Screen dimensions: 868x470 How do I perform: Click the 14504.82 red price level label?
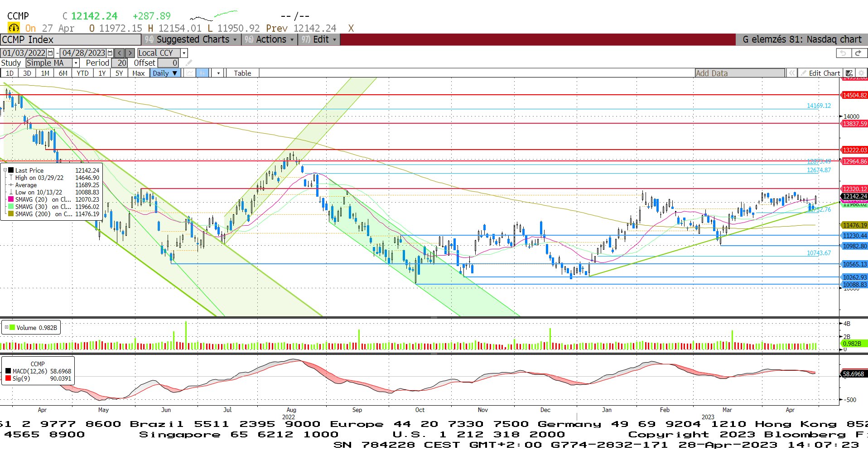click(854, 95)
